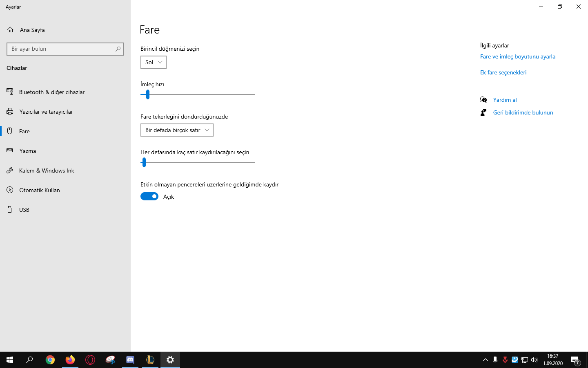
Task: Select the Fare item in the sidebar
Action: pos(65,131)
